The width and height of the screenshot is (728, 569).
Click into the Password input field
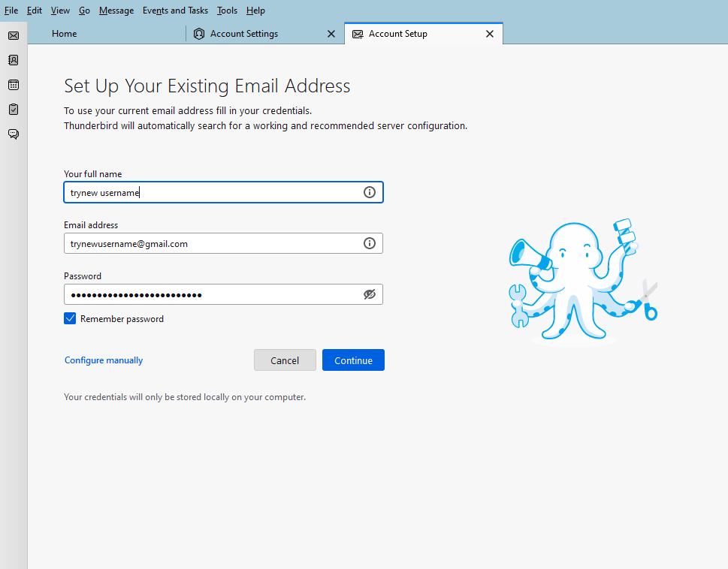click(210, 294)
